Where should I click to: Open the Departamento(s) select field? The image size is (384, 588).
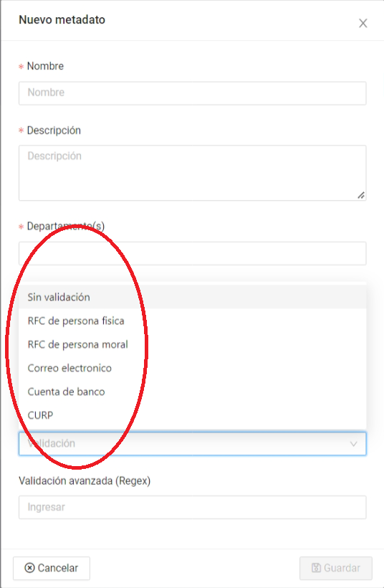[192, 254]
